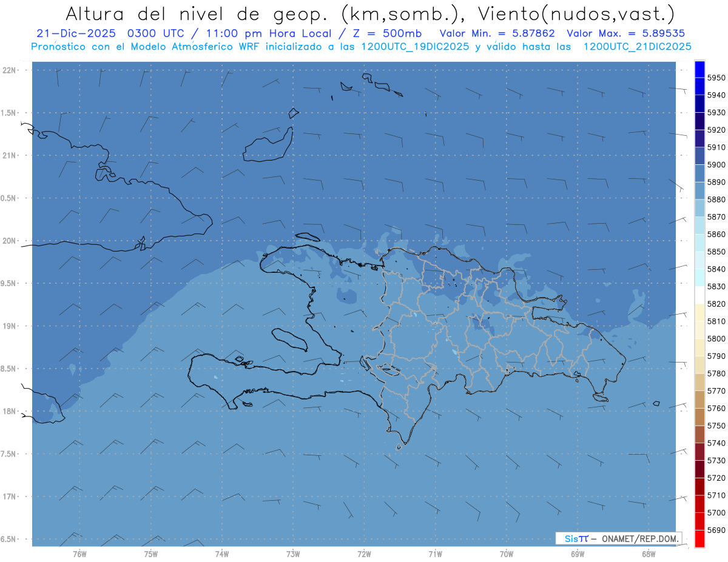Click the '75W' longitude label
The height and width of the screenshot is (562, 728).
pos(151,554)
